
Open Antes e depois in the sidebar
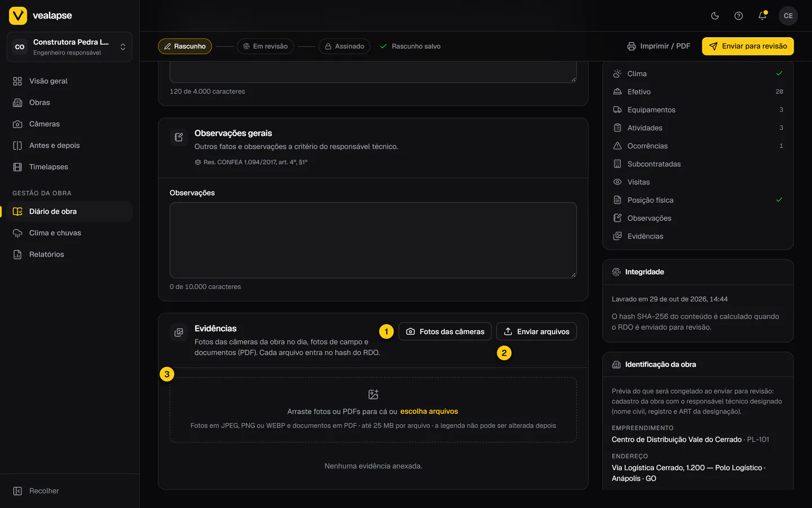(x=69, y=146)
